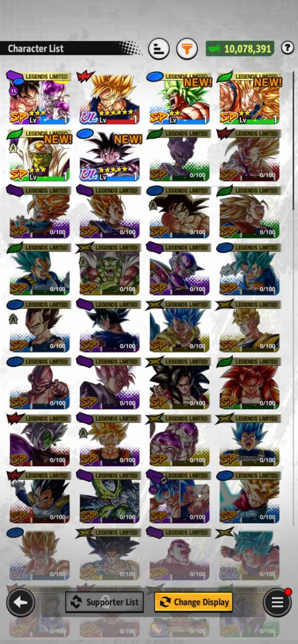
Task: Go back with the arrow button
Action: pyautogui.click(x=20, y=602)
